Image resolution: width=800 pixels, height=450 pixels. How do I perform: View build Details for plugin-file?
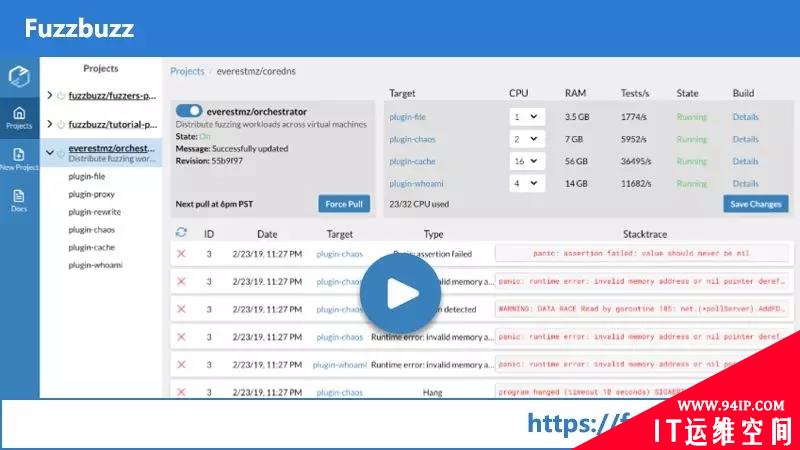(745, 117)
